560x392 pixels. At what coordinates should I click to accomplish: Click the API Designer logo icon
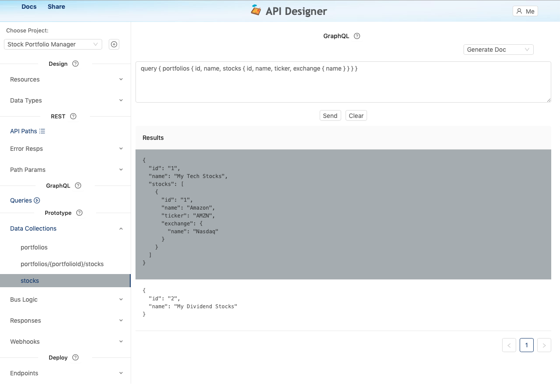256,11
